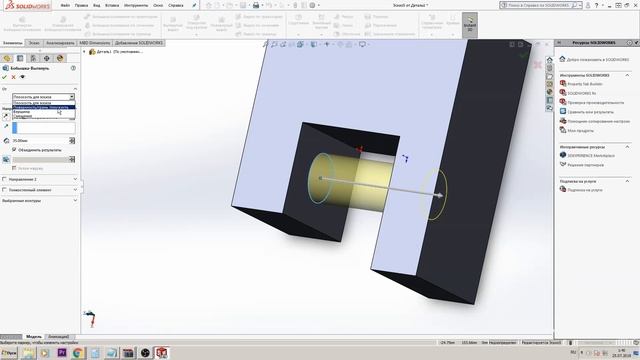Screen dimensions: 640x360
Task: Pin the SOLIDWORKS Resources task pane
Action: tap(636, 43)
